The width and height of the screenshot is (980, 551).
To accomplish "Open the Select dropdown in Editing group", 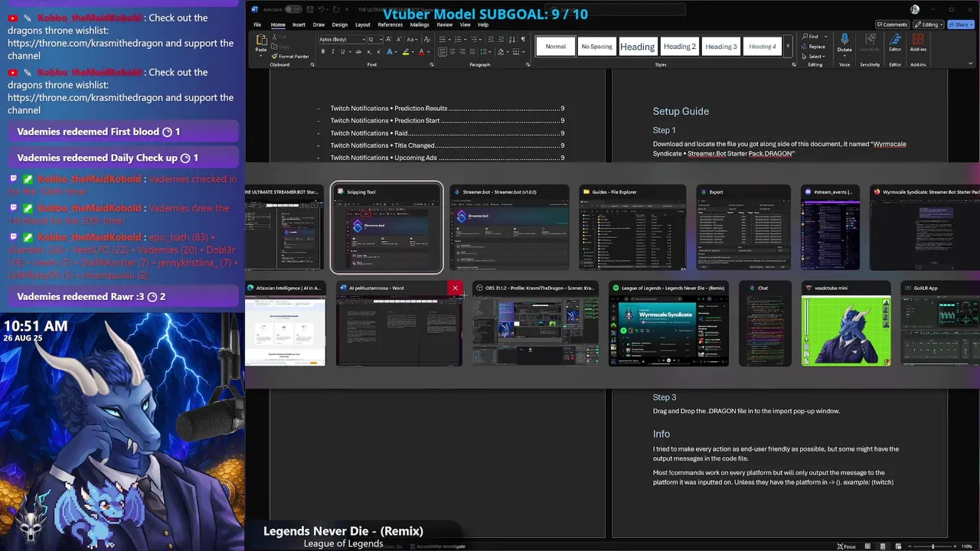I will tap(813, 57).
